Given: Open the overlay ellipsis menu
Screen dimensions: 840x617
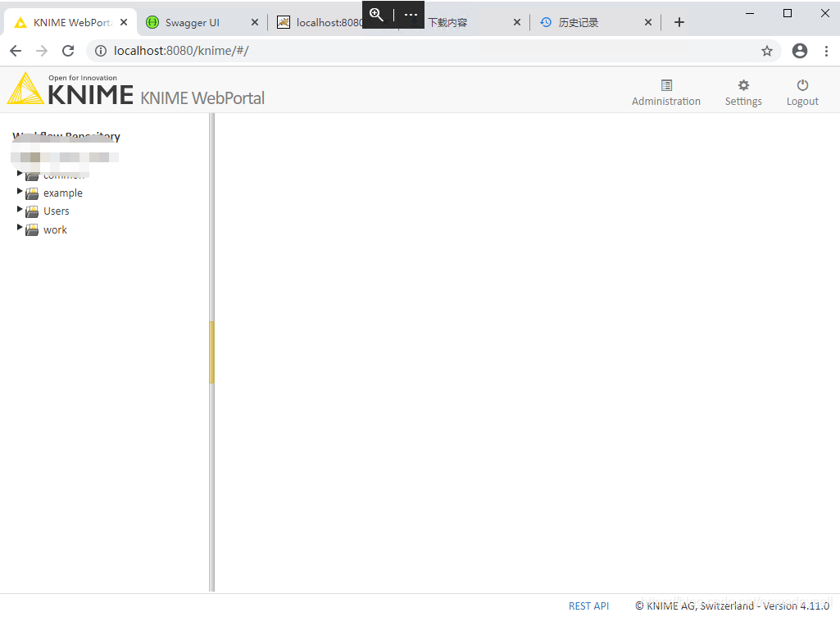Looking at the screenshot, I should click(411, 15).
